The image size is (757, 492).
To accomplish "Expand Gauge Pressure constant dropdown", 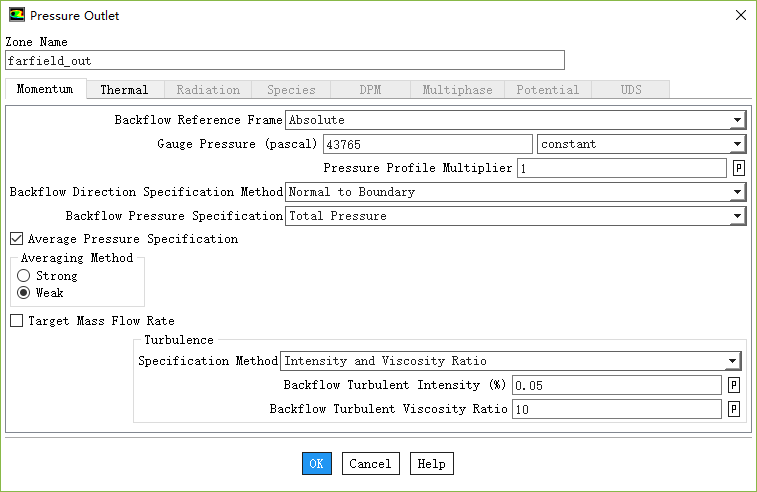I will pos(737,144).
